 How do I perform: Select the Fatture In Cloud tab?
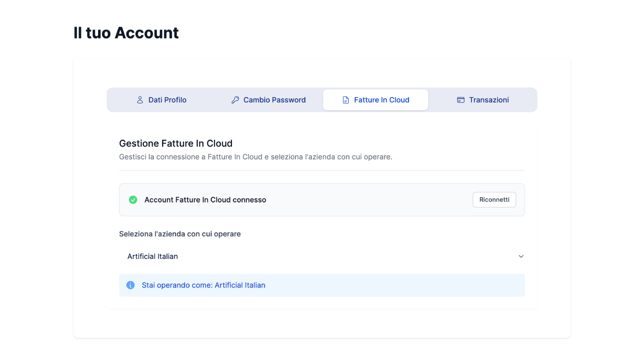[x=375, y=100]
